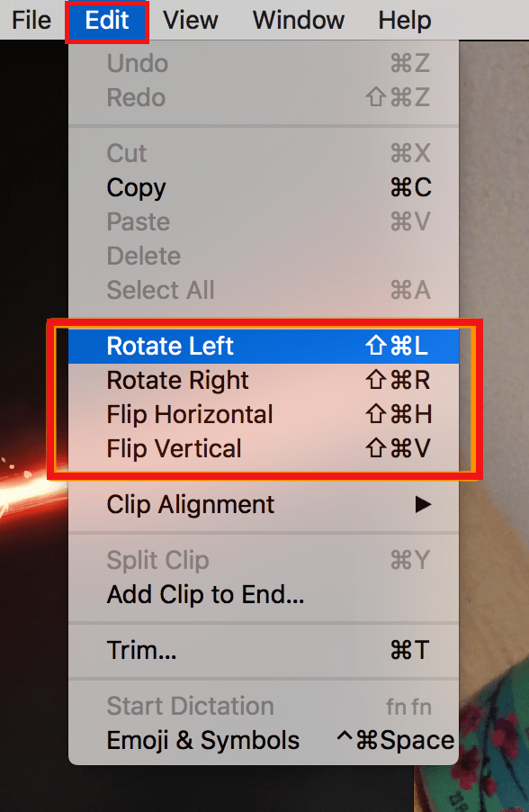
Task: Choose Flip Vertical
Action: pyautogui.click(x=171, y=448)
